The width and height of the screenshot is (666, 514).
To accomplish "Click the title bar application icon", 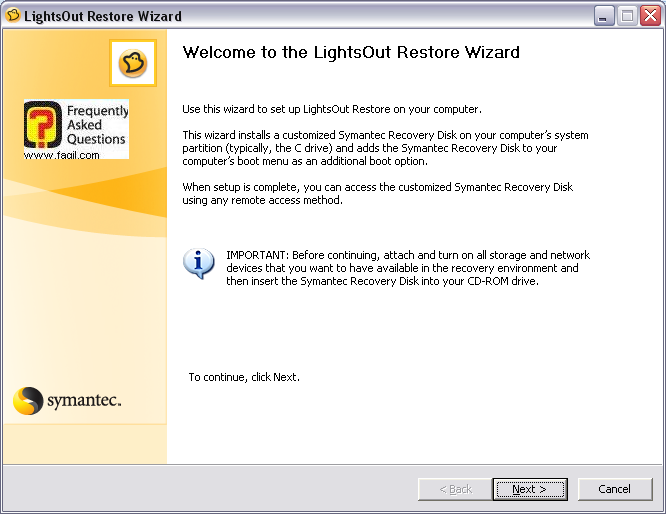I will tap(13, 16).
